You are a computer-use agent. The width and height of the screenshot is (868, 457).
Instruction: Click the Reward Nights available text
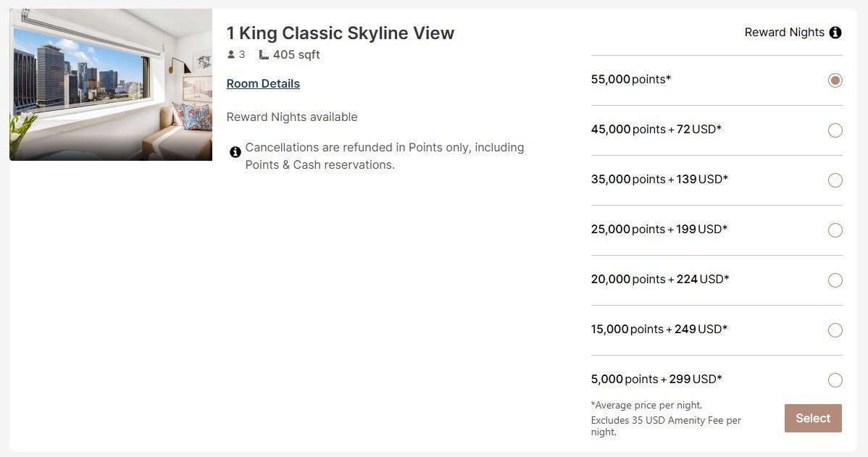click(292, 117)
